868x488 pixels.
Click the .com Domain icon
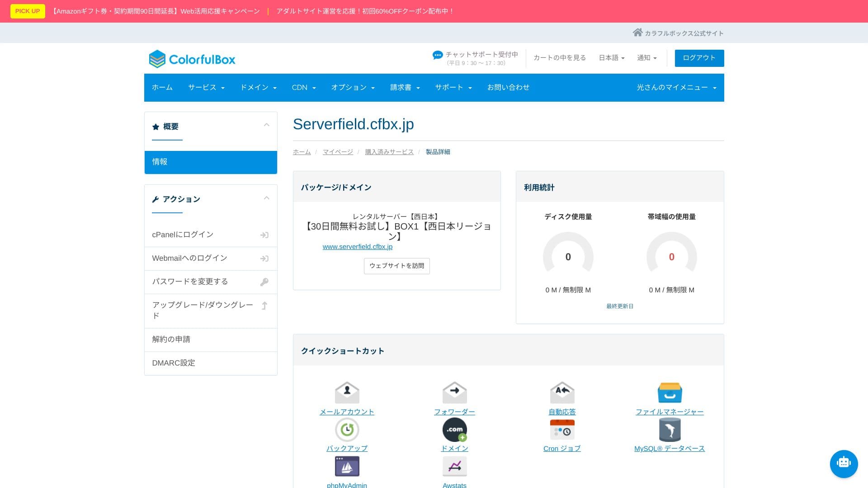click(454, 429)
